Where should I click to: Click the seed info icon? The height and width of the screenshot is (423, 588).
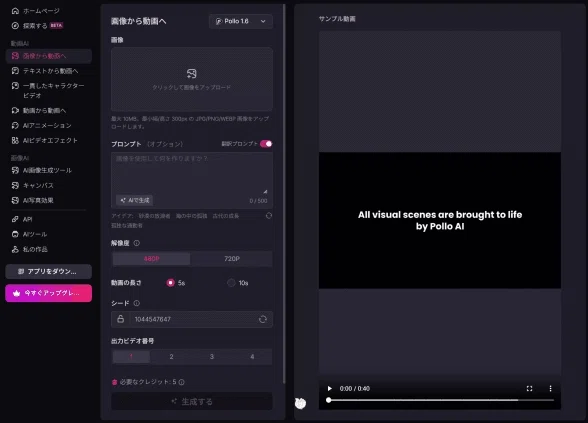pos(136,303)
